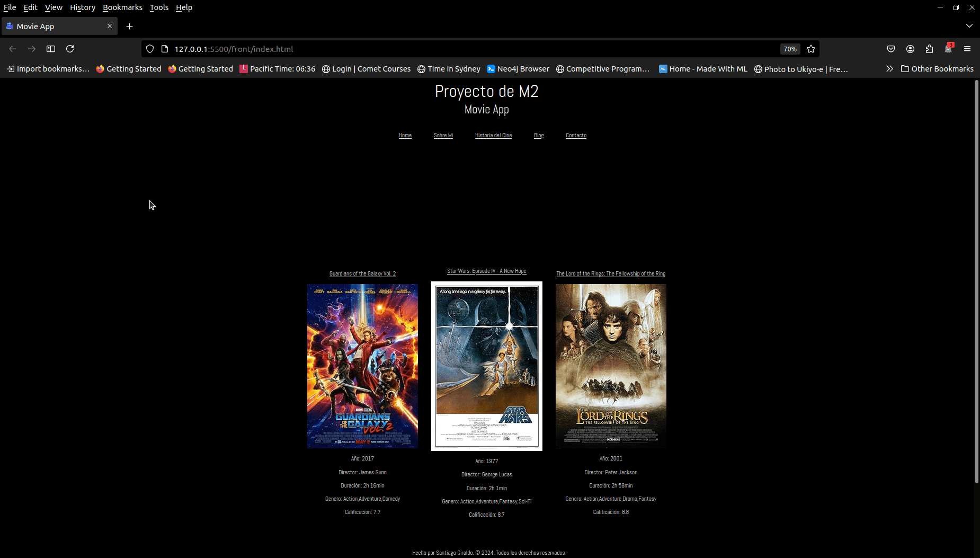The height and width of the screenshot is (558, 980).
Task: Open the Other Bookmarks folder
Action: (x=937, y=68)
